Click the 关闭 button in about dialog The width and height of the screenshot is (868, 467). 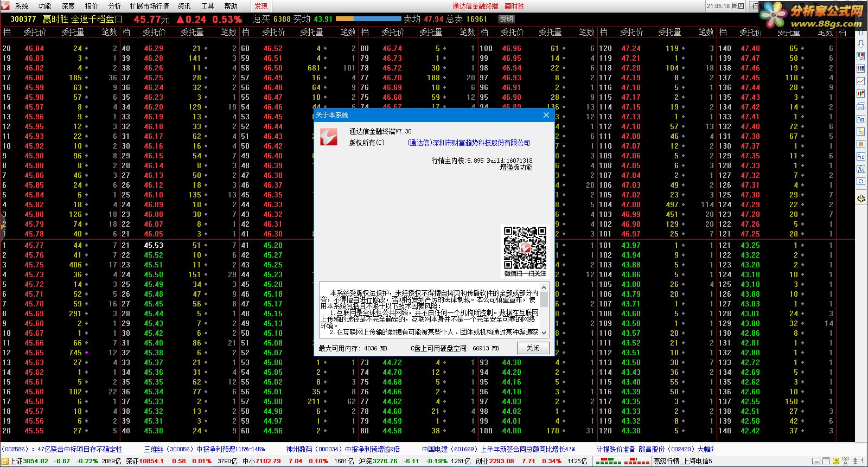[533, 348]
